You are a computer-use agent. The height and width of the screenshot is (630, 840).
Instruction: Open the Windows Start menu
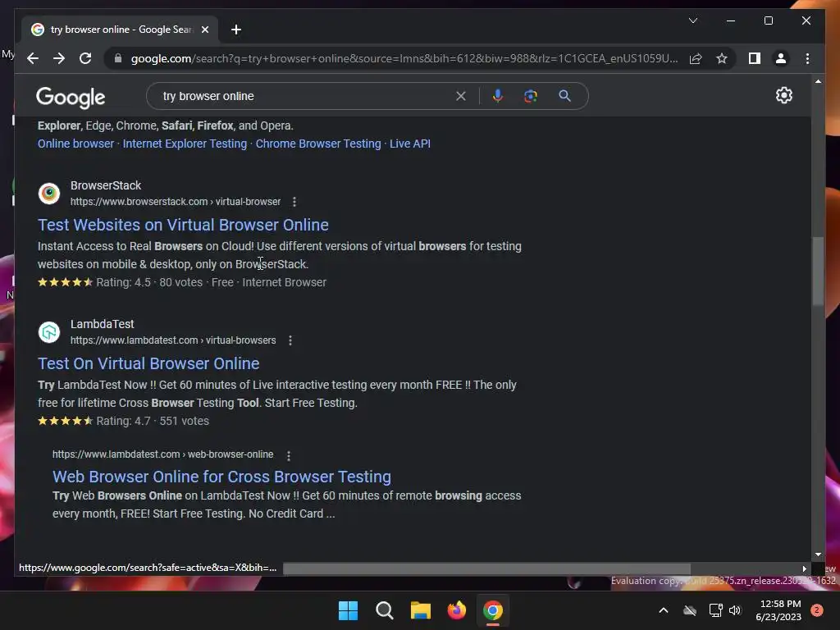click(348, 610)
